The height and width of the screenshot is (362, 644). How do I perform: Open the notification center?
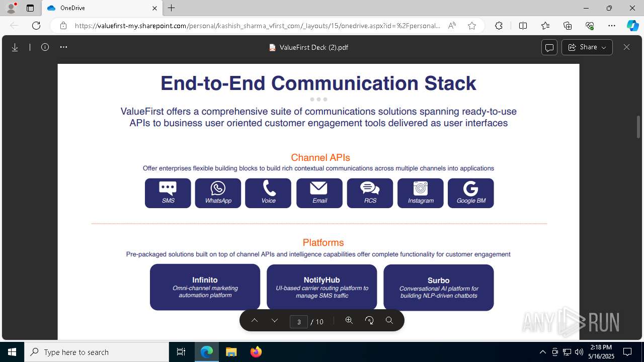pyautogui.click(x=627, y=352)
